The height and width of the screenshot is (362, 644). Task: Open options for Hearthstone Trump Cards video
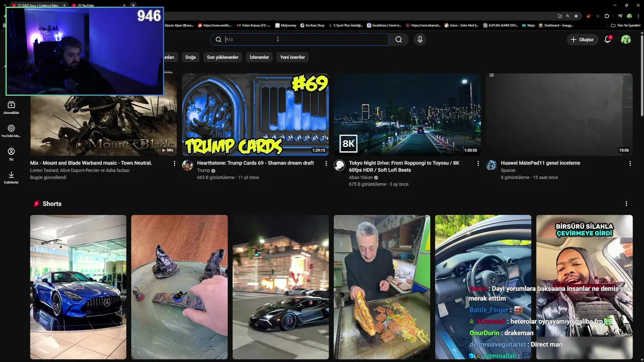click(x=326, y=163)
